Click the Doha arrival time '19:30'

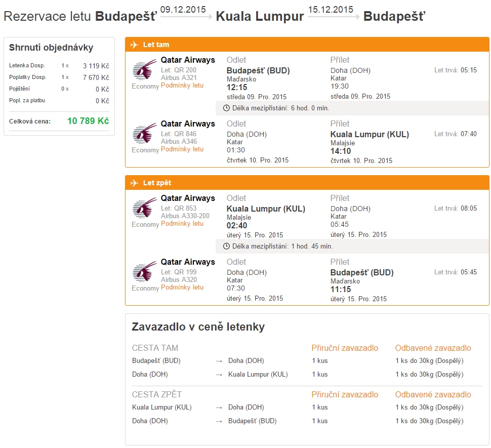tap(340, 87)
